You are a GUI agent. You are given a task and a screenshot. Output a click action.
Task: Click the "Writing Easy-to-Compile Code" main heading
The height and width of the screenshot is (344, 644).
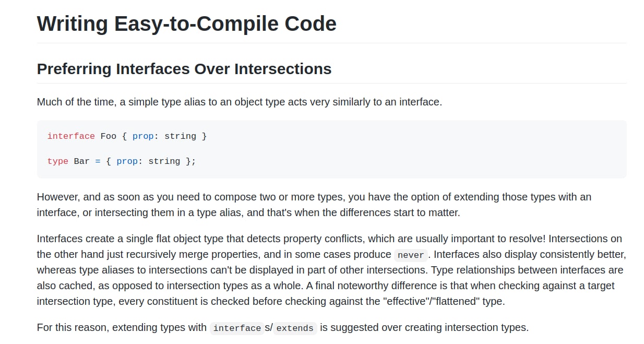point(186,24)
